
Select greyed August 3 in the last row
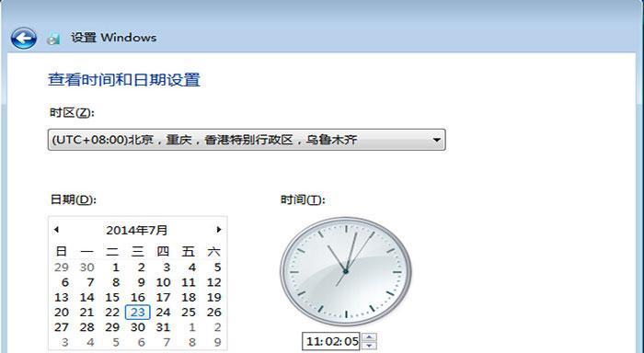point(65,342)
